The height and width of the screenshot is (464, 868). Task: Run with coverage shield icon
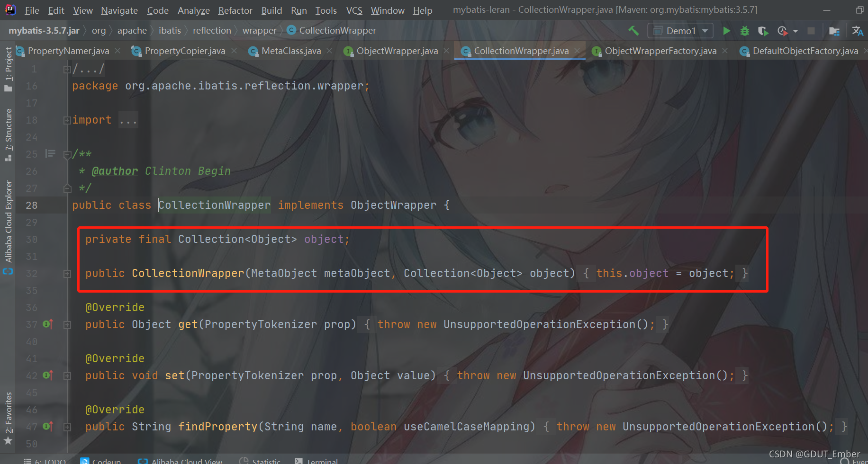coord(763,31)
